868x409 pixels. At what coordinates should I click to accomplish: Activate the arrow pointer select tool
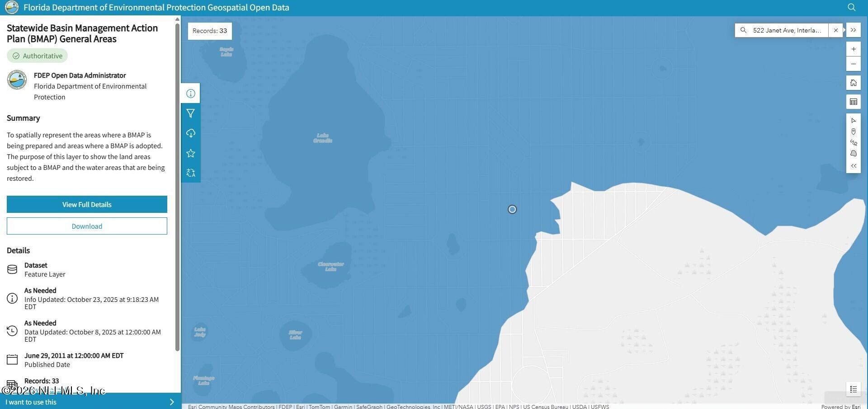(x=853, y=121)
